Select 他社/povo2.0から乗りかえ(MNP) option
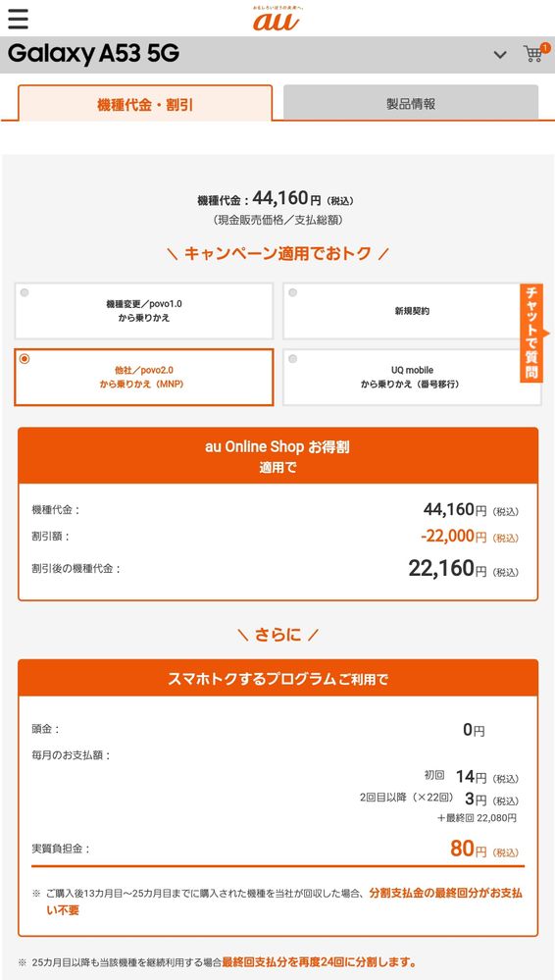The width and height of the screenshot is (555, 980). (144, 377)
